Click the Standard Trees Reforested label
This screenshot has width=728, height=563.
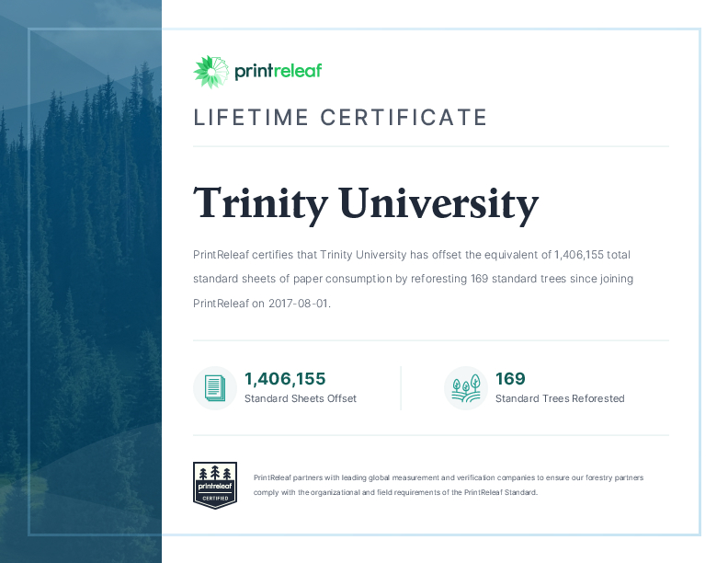click(560, 398)
